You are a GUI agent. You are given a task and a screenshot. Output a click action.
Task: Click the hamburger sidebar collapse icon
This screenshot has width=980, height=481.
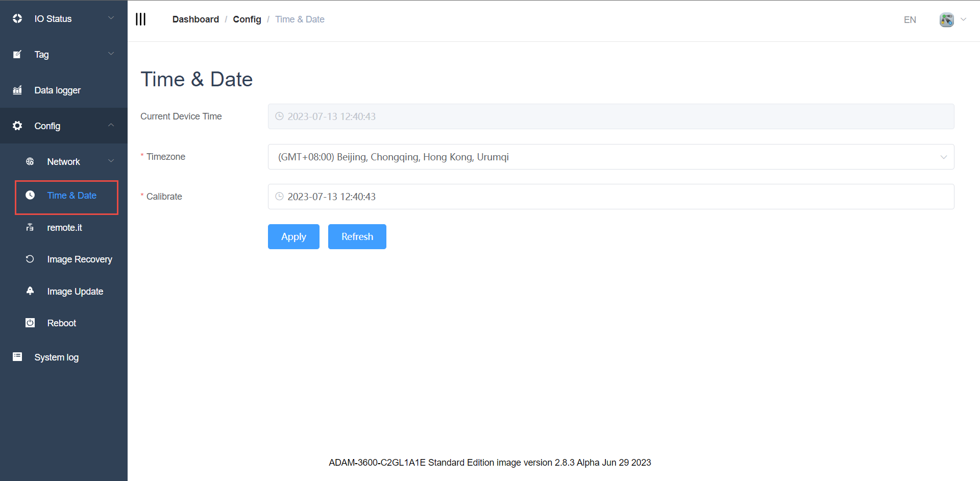[140, 19]
